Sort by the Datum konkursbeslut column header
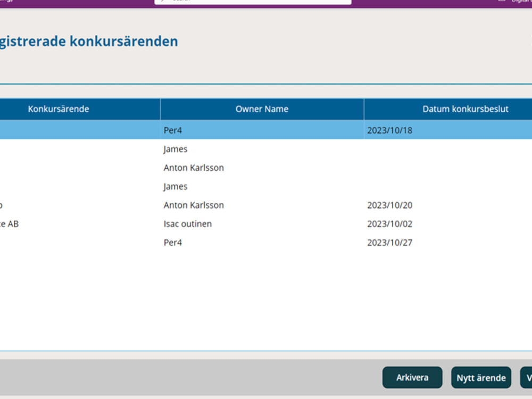The width and height of the screenshot is (532, 399). click(x=465, y=109)
